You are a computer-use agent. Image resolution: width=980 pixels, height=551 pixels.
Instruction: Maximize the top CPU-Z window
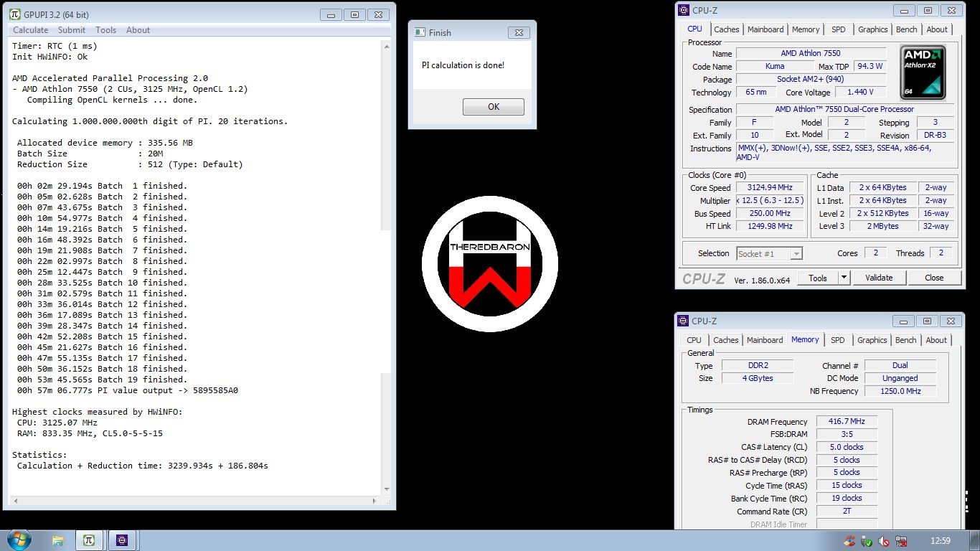(x=928, y=10)
